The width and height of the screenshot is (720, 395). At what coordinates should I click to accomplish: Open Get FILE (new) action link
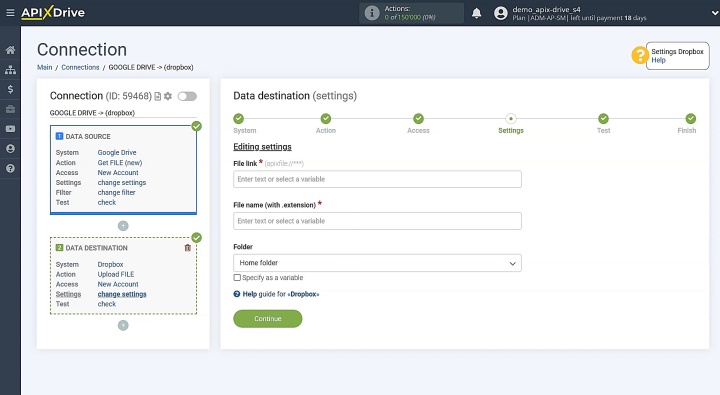[120, 163]
